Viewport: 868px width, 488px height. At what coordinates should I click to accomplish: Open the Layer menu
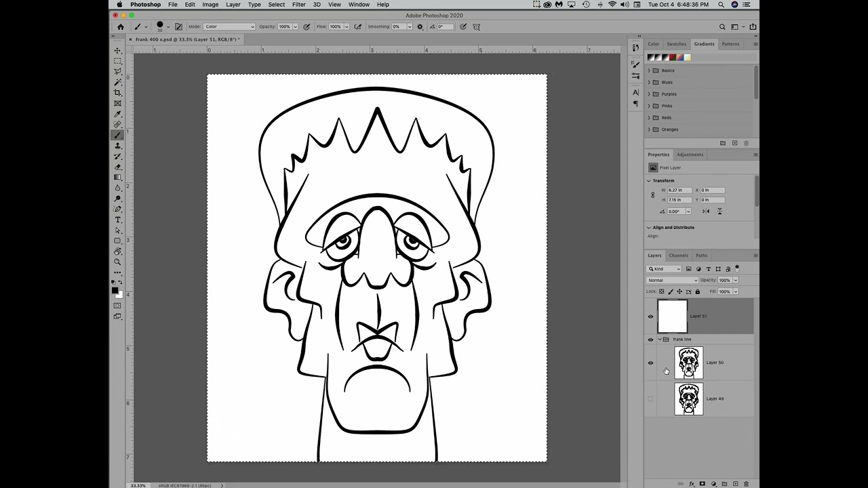[x=233, y=5]
